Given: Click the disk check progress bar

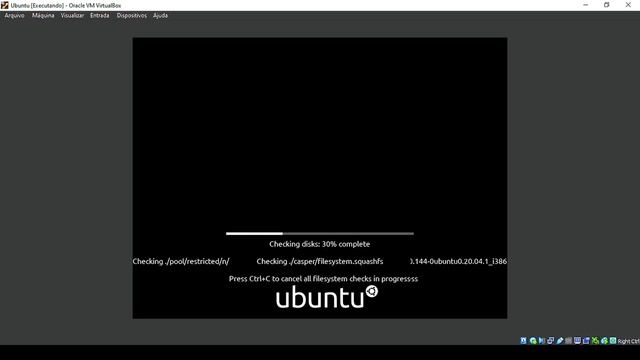Looking at the screenshot, I should pos(320,233).
